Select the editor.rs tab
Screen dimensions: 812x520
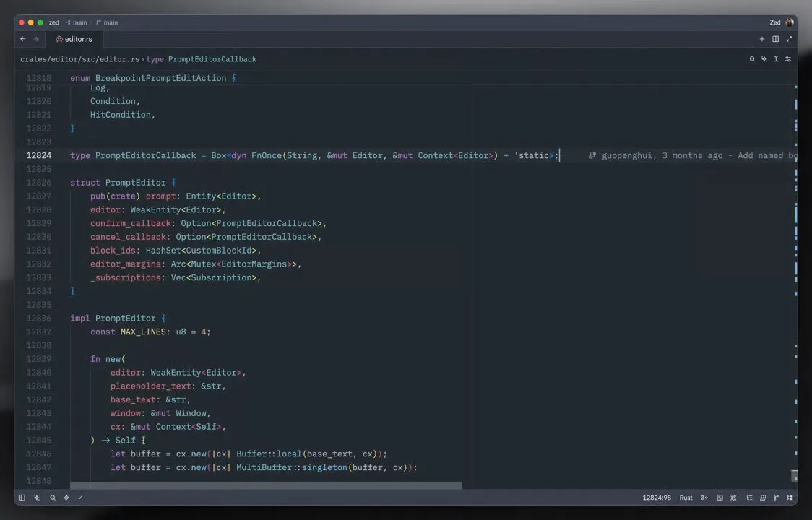point(74,39)
